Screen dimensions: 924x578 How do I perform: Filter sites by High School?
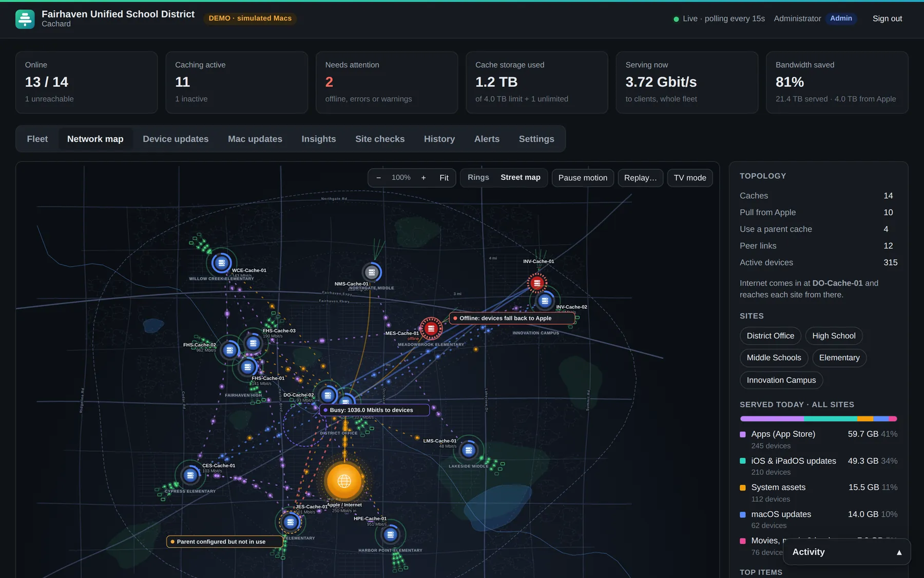coord(834,335)
